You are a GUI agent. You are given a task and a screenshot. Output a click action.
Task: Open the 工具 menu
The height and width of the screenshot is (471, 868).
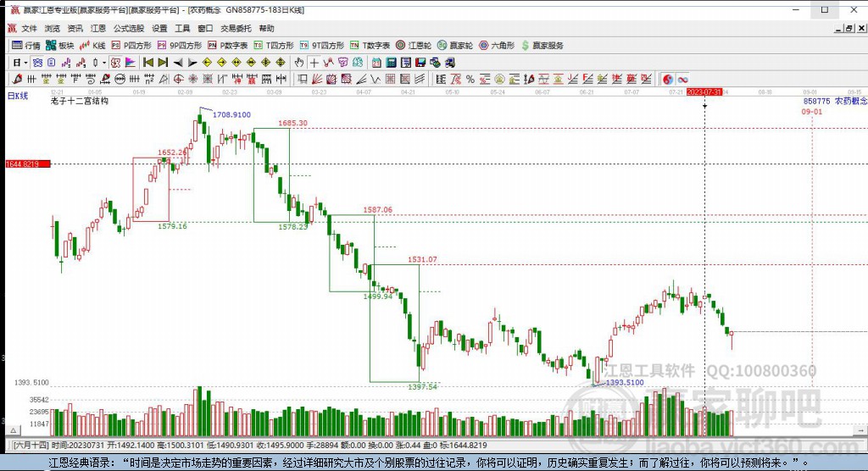point(182,28)
